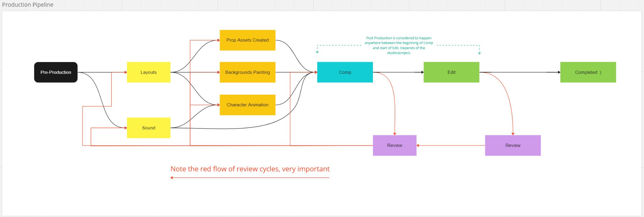Click the Post Production teal note text
Viewport: 644px width, 217px height.
(x=399, y=45)
